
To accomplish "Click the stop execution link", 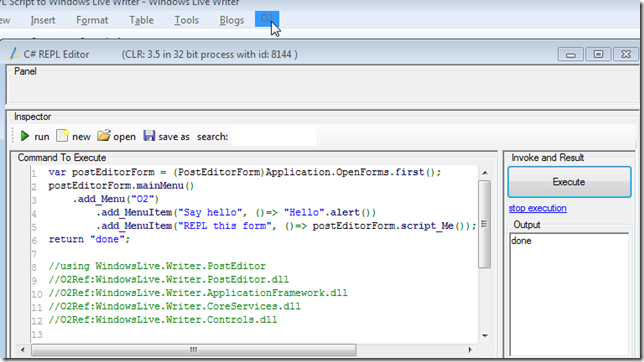I will [538, 208].
